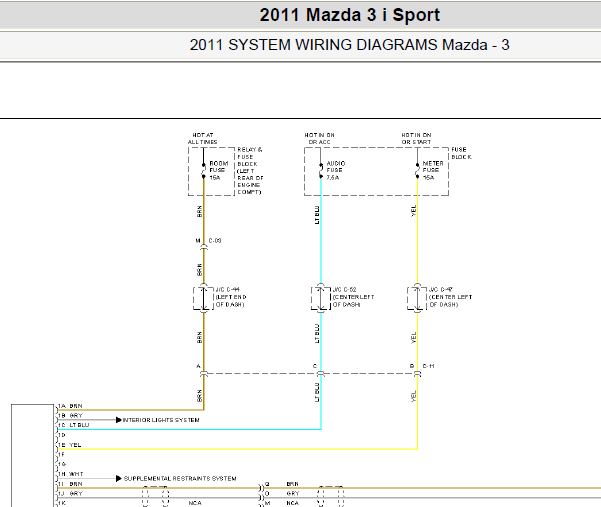Click pin label '1E YEL'

pos(69,445)
